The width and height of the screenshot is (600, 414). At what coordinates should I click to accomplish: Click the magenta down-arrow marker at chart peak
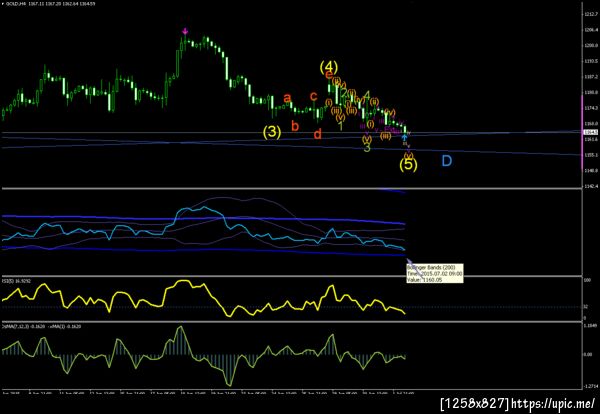point(185,31)
